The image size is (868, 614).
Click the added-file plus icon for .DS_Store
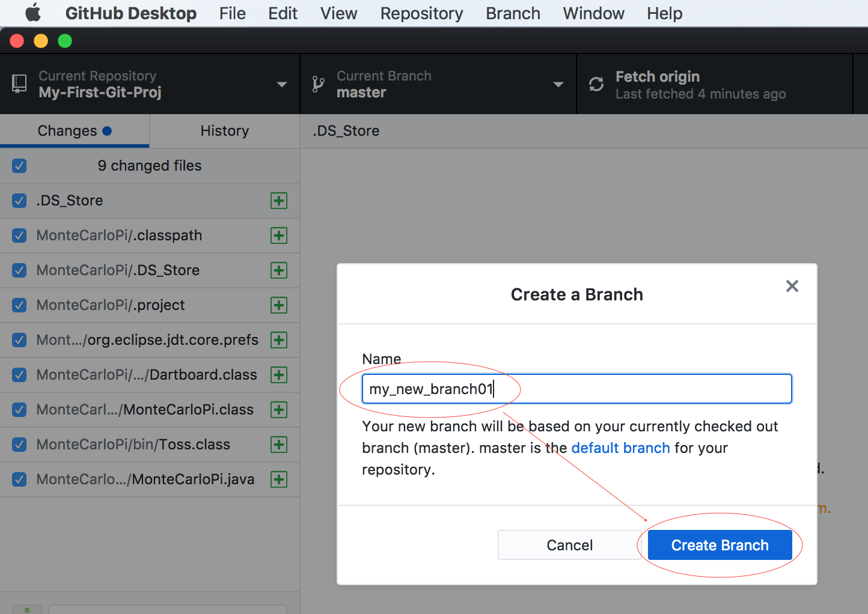pyautogui.click(x=279, y=201)
